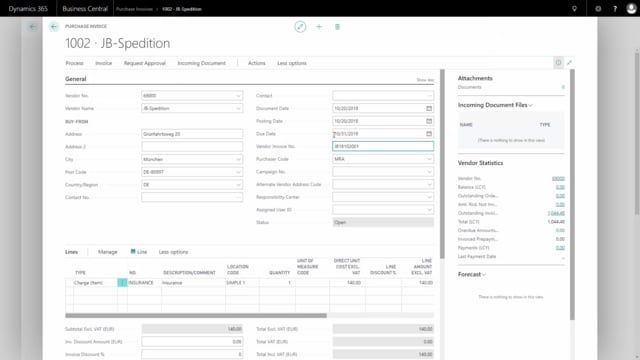This screenshot has width=640, height=360.
Task: Open the Balance (LCY) value link
Action: pos(560,187)
